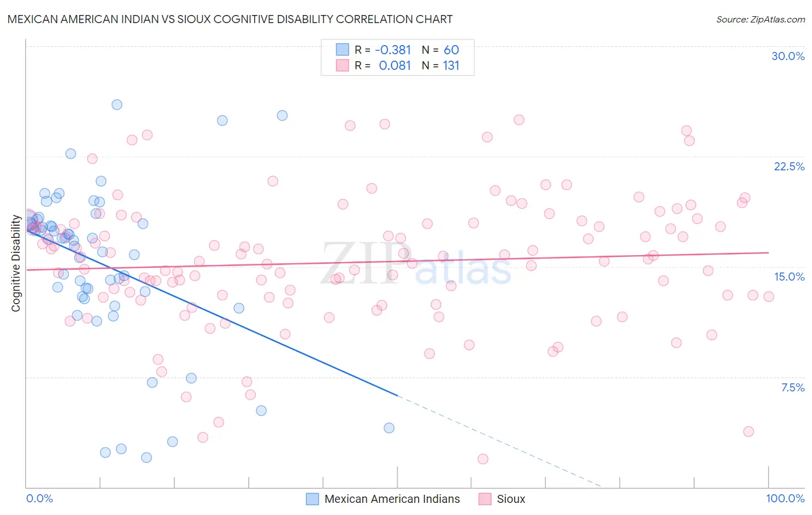Click the N = 60 statistic value

pyautogui.click(x=440, y=50)
